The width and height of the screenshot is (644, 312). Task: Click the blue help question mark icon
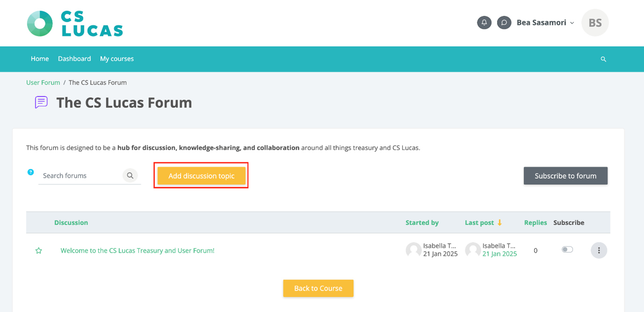pos(30,172)
